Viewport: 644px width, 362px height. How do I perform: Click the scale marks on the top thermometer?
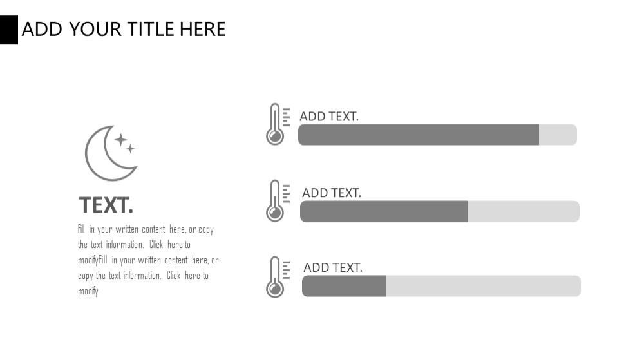point(287,117)
